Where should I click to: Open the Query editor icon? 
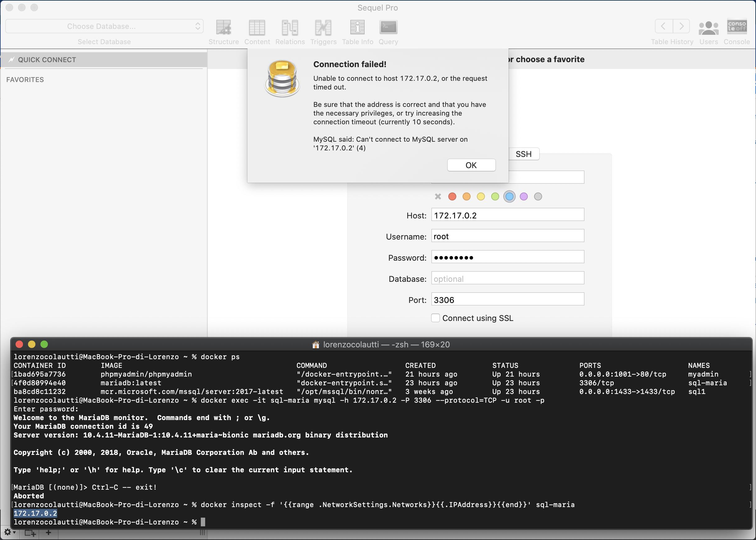(x=388, y=28)
